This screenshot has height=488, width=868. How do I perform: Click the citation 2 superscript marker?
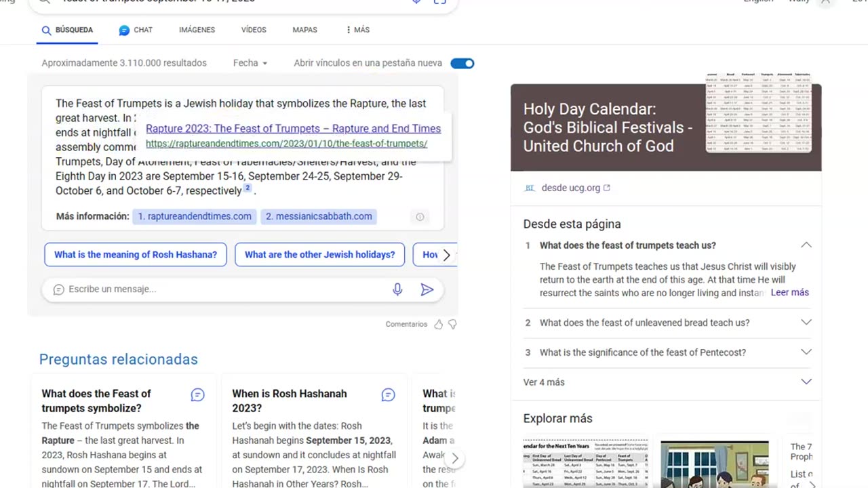[x=248, y=188]
